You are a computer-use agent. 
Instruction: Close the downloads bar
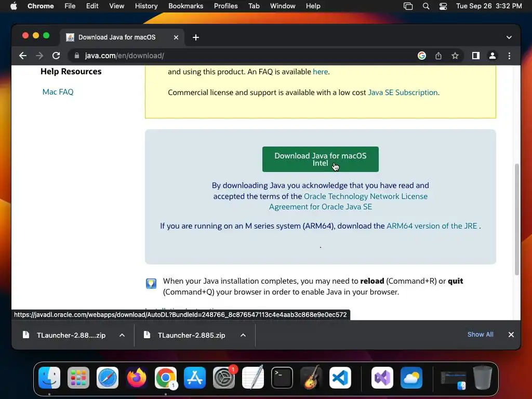511,335
